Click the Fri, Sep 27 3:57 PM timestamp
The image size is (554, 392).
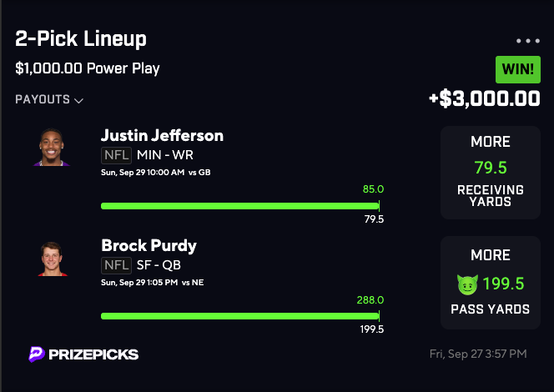[478, 354]
